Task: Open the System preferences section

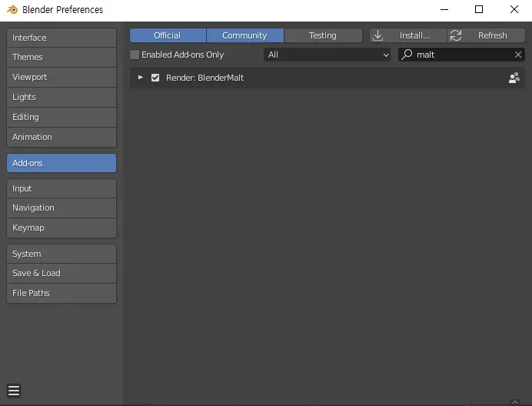Action: tap(62, 254)
